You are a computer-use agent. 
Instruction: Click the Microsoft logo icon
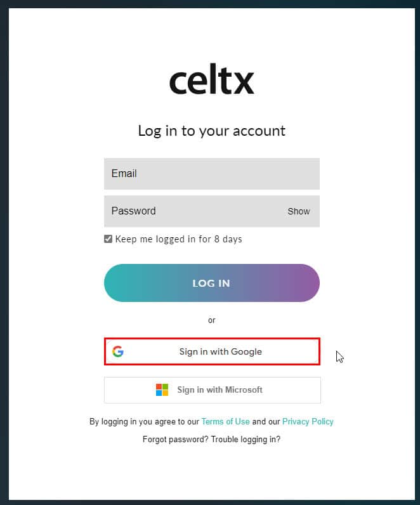point(162,390)
